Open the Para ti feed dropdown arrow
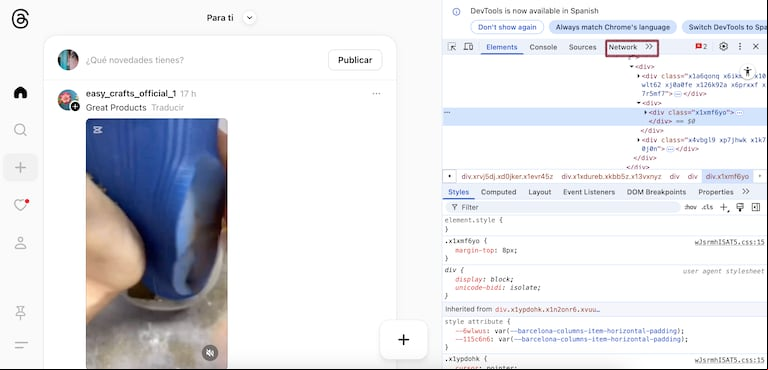 pyautogui.click(x=249, y=18)
